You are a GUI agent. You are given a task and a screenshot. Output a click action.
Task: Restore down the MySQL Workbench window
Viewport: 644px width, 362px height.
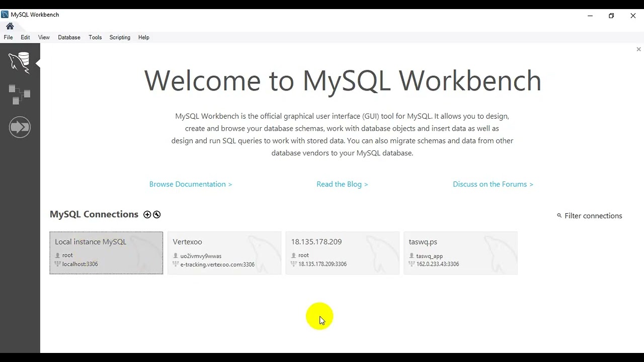tap(611, 16)
